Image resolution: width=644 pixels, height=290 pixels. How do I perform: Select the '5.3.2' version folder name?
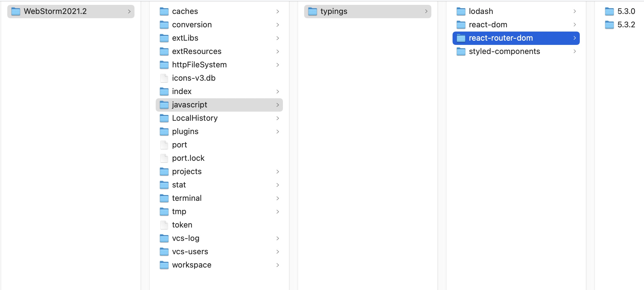tap(626, 25)
